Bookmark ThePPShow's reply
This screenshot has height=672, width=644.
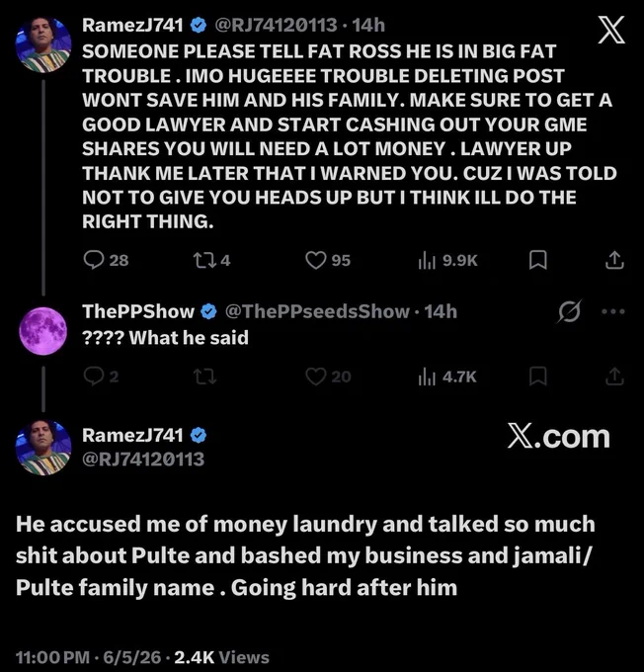537,377
